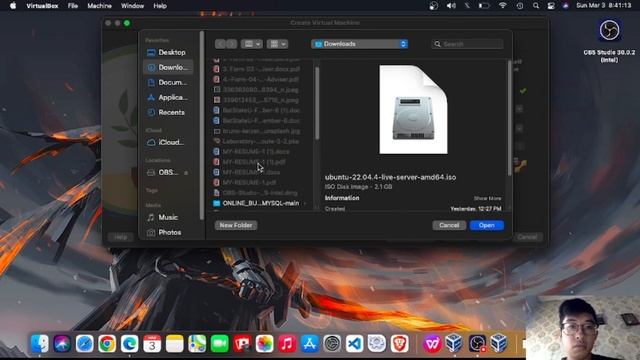This screenshot has width=640, height=360.
Task: Focus the Search field in file dialog
Action: (x=467, y=44)
